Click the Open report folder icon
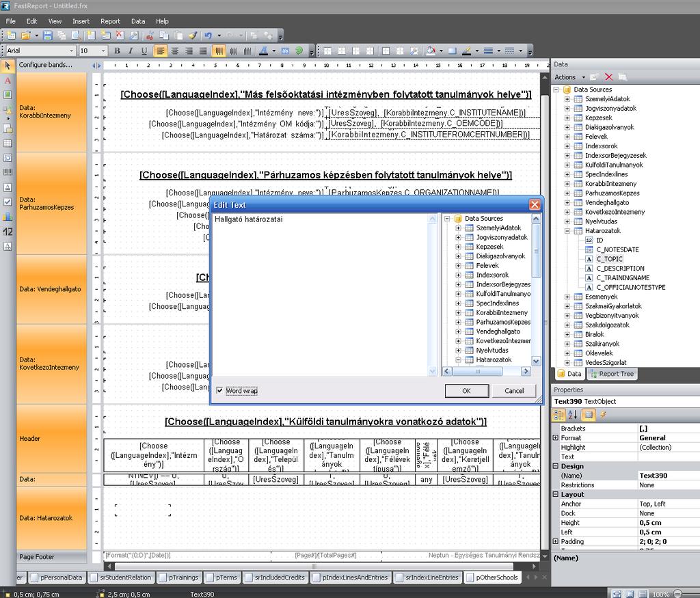This screenshot has width=700, height=598. (x=26, y=36)
